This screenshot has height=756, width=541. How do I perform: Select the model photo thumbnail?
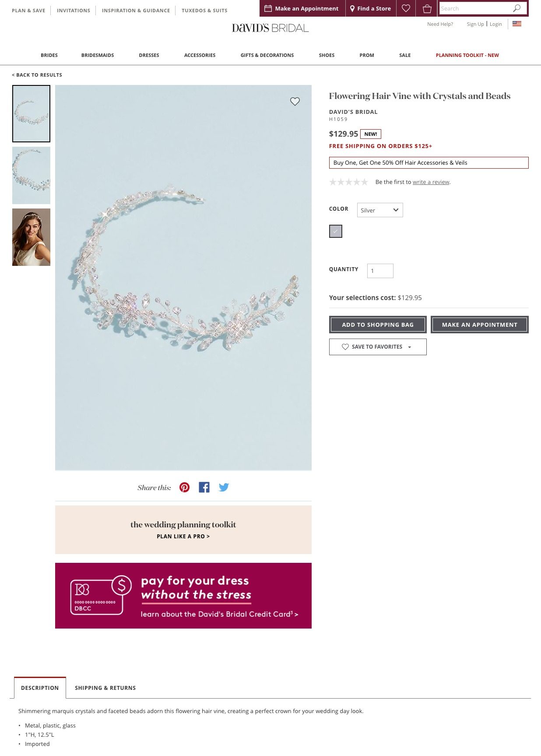(31, 237)
